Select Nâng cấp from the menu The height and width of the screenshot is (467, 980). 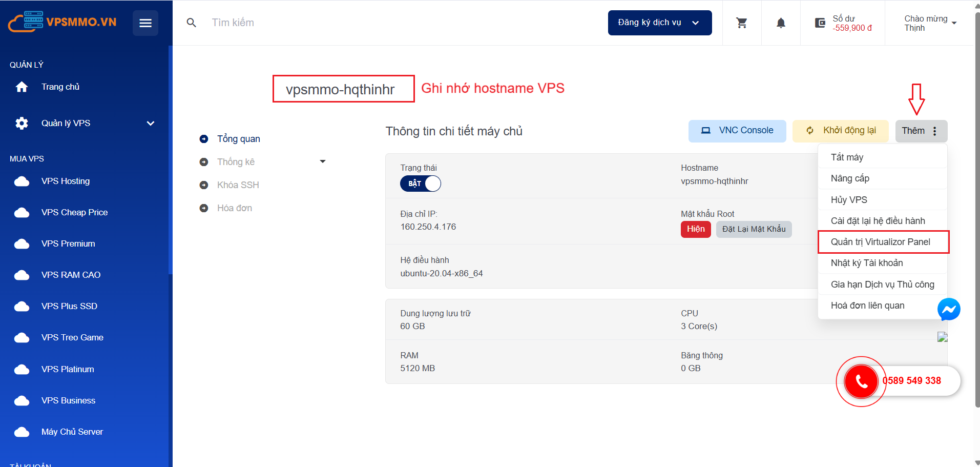[x=882, y=178]
